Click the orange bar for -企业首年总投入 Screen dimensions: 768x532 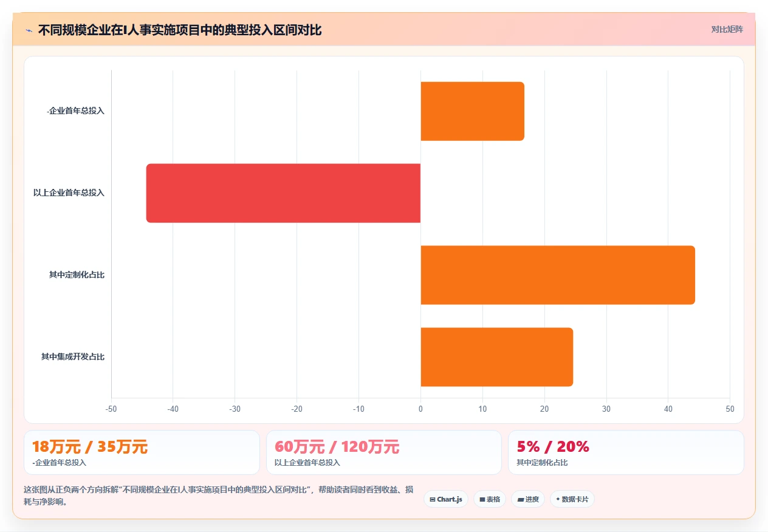[x=472, y=111]
